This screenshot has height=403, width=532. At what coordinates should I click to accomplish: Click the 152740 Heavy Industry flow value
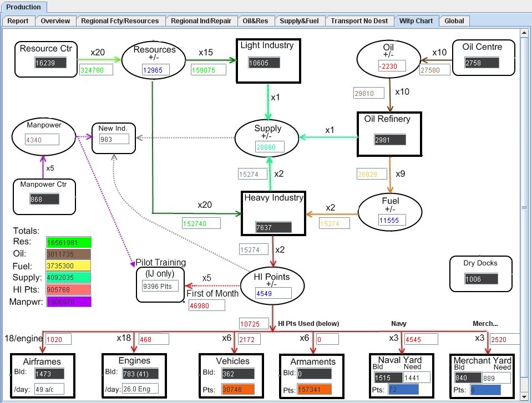tap(201, 224)
